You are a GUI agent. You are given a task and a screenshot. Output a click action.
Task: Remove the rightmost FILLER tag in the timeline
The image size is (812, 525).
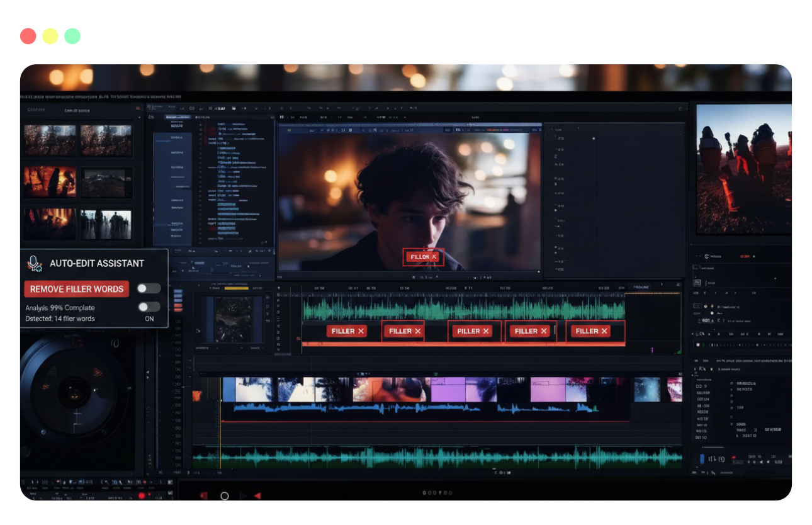pyautogui.click(x=604, y=331)
